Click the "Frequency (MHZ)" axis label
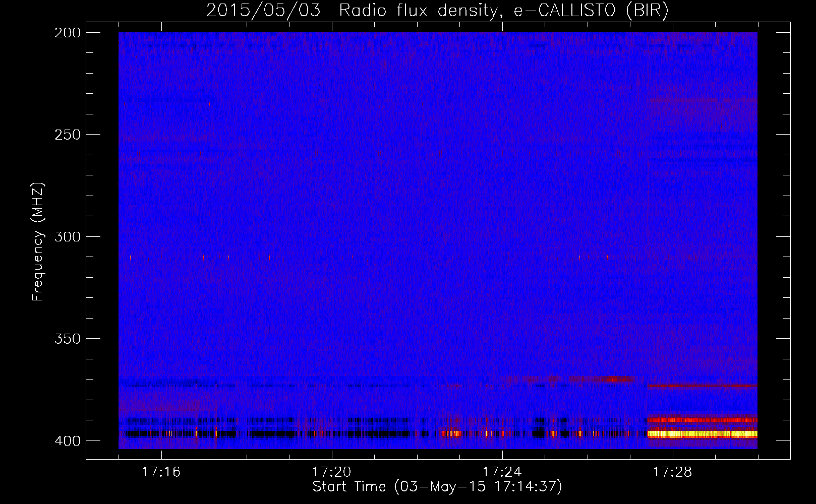The width and height of the screenshot is (816, 504). pos(38,241)
